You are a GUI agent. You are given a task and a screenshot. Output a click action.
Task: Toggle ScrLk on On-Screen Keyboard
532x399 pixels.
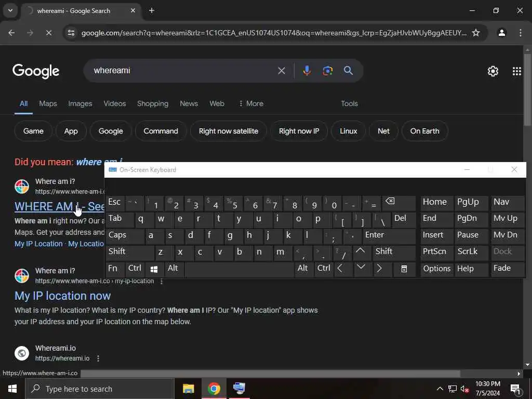[x=471, y=252]
